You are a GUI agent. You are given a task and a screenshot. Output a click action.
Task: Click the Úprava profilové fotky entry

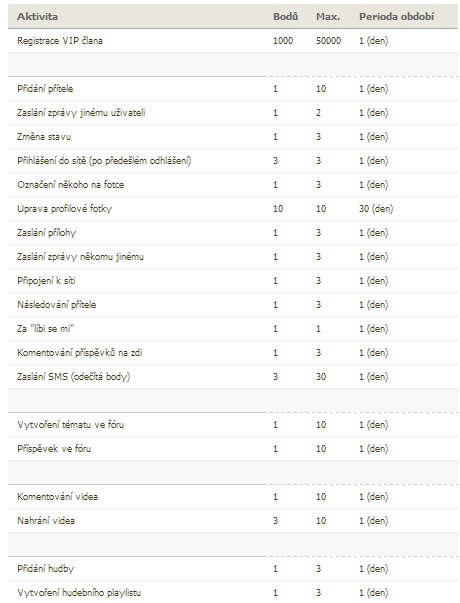click(64, 209)
